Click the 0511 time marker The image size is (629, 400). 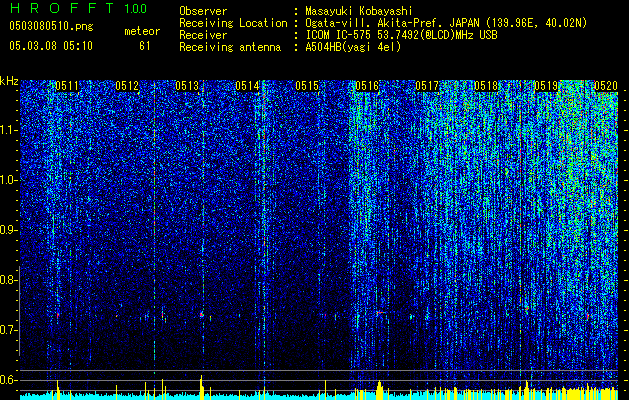(x=67, y=86)
